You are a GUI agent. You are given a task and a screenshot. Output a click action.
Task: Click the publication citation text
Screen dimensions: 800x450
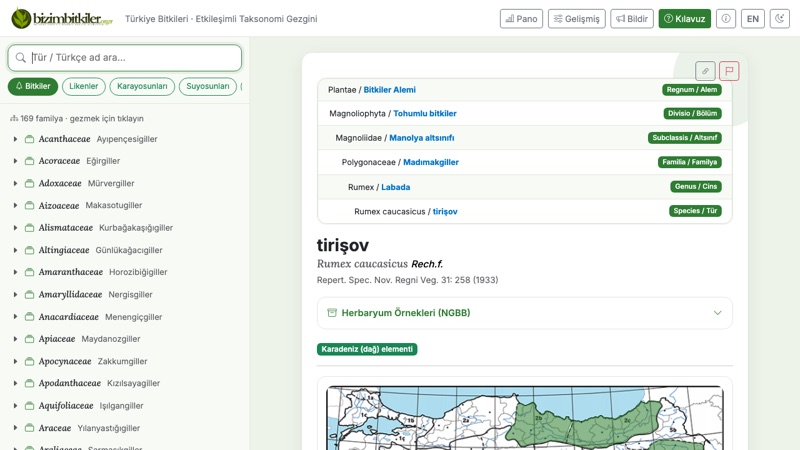pos(407,280)
